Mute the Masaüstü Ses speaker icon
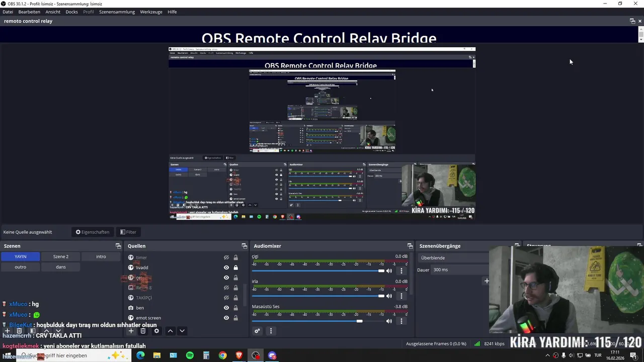The height and width of the screenshot is (362, 644). (x=389, y=321)
